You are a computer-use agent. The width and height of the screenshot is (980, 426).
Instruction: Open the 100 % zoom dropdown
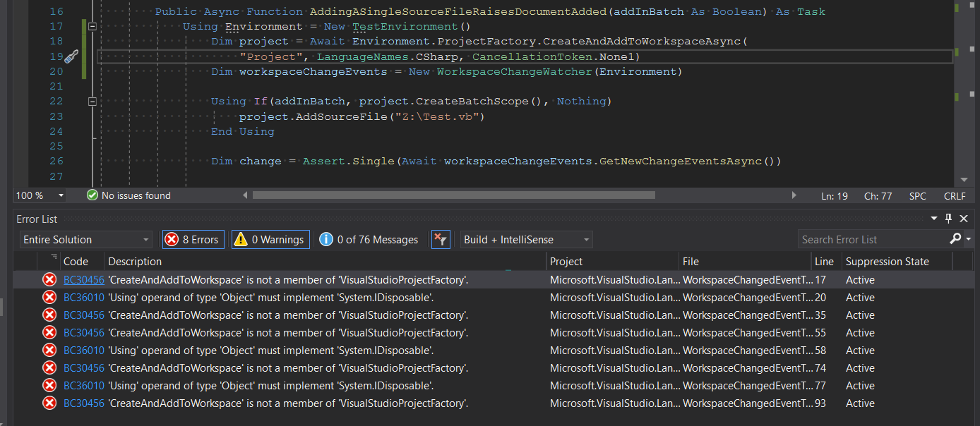point(61,195)
